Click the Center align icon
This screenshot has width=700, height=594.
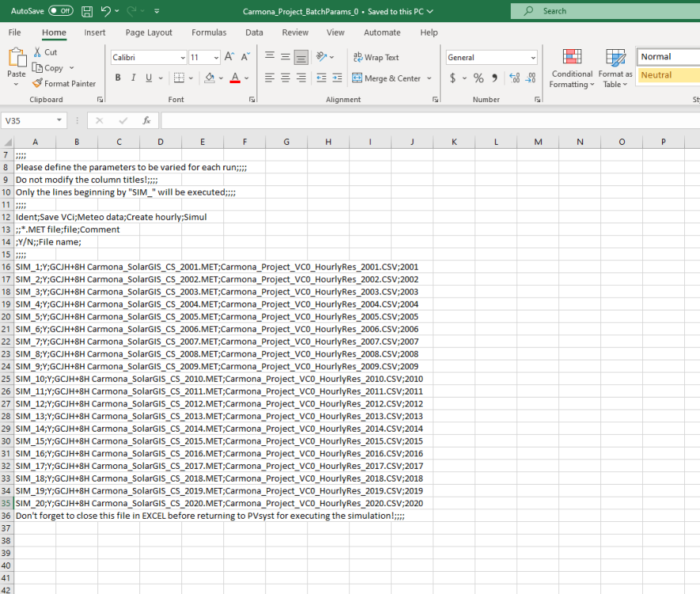(x=285, y=78)
